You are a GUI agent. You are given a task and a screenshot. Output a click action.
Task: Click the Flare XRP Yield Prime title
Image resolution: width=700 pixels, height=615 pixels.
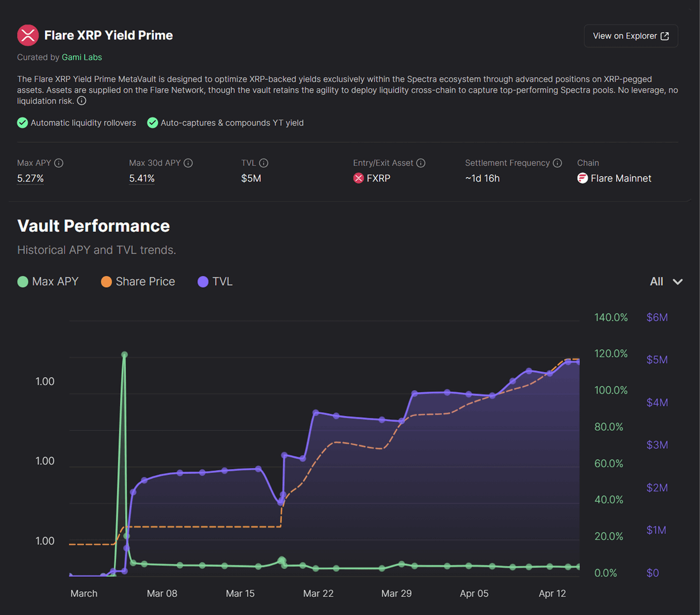[108, 36]
